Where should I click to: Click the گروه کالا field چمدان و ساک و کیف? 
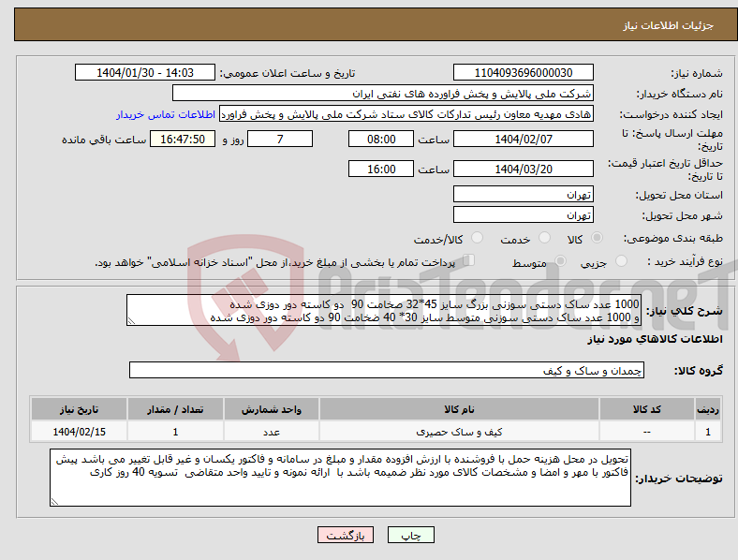[x=387, y=370]
